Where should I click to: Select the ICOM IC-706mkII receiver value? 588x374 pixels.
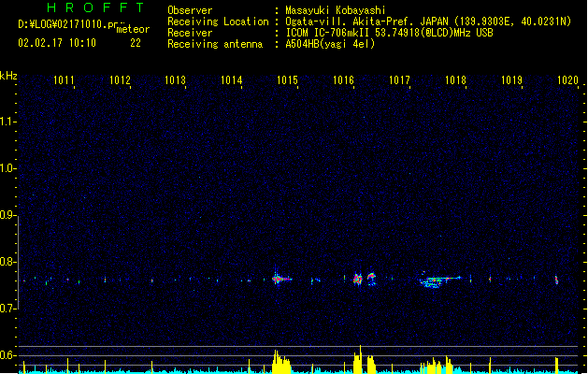(x=389, y=33)
